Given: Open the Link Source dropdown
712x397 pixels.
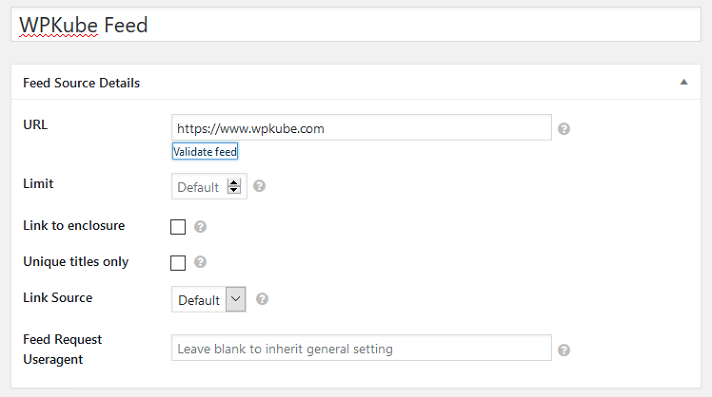Looking at the screenshot, I should [x=208, y=299].
